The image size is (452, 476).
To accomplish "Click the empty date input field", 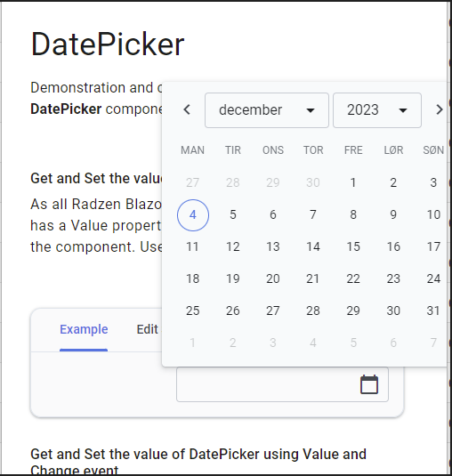I will tap(282, 384).
